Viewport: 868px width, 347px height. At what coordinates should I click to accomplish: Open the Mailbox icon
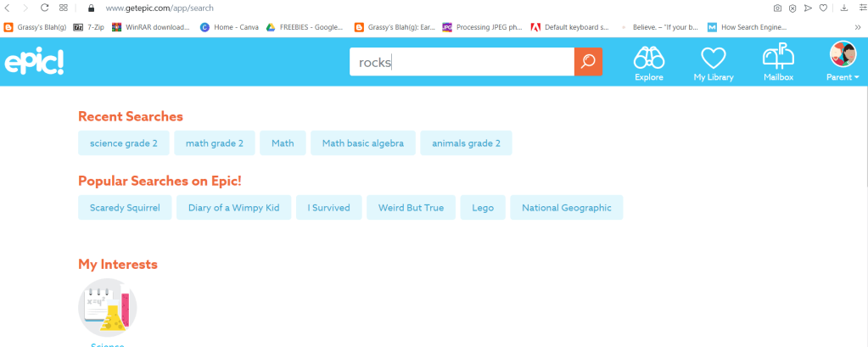[x=777, y=63]
